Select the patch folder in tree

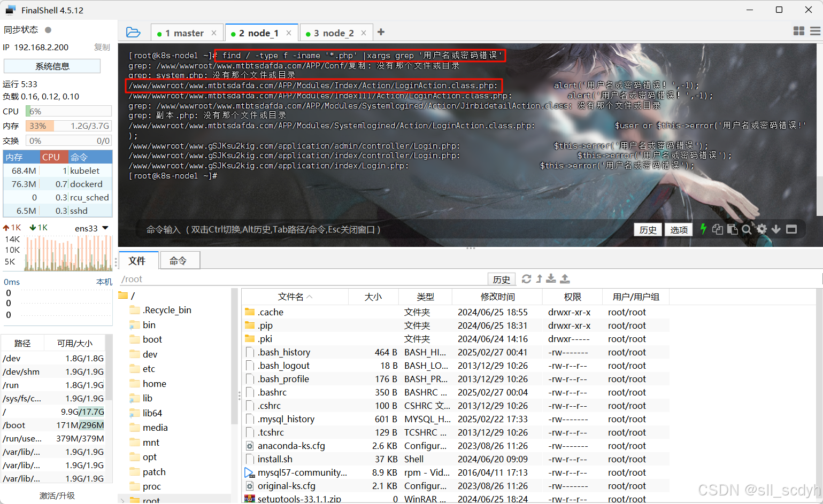point(154,472)
